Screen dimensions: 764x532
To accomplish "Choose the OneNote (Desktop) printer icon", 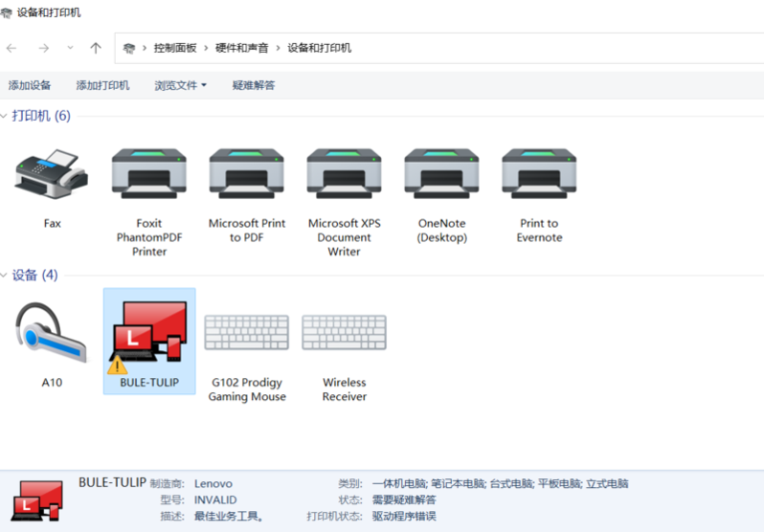I will tap(441, 174).
